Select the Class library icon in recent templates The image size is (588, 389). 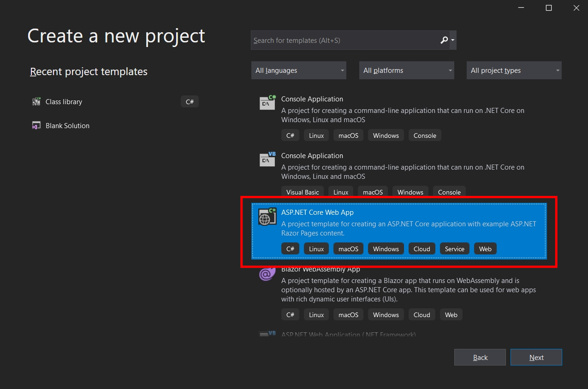(x=36, y=101)
